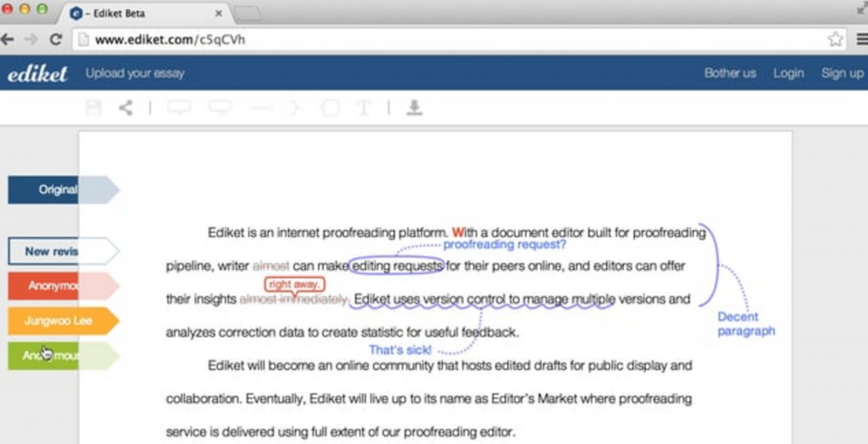Click the share icon in toolbar
This screenshot has height=444, width=868.
(126, 108)
